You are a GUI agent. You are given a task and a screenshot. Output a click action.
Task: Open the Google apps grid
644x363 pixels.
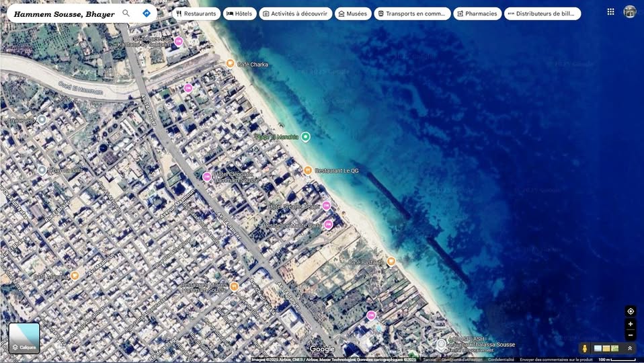610,11
